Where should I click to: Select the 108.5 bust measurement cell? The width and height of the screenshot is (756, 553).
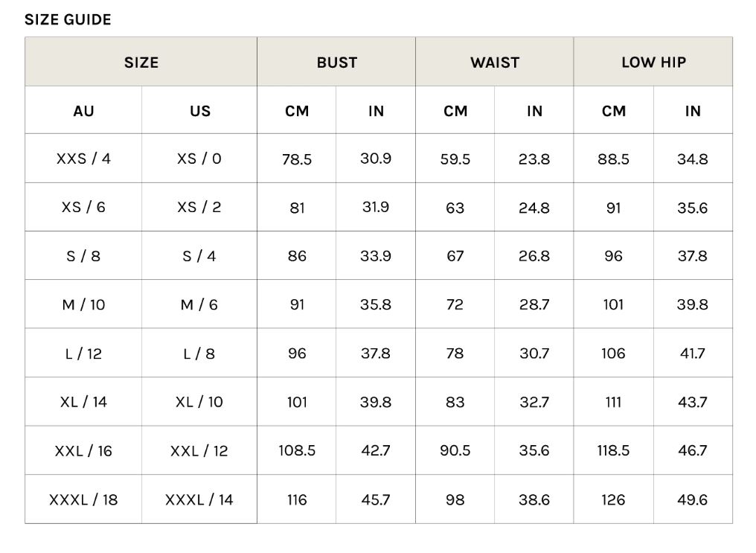297,451
